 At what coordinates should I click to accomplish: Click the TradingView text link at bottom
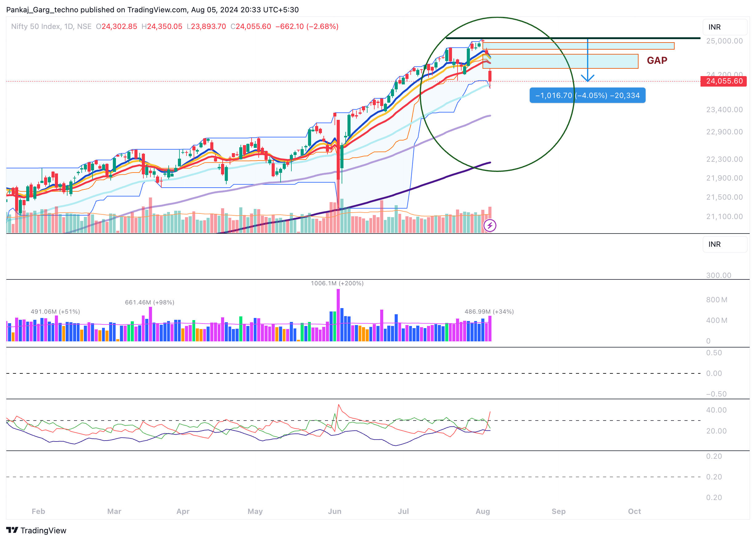coord(43,530)
